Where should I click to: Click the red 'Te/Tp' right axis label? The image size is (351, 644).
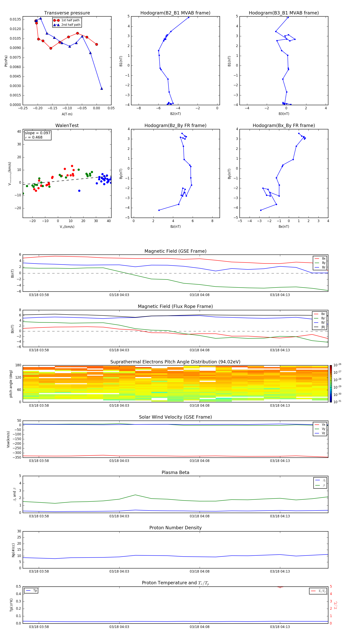336,605
